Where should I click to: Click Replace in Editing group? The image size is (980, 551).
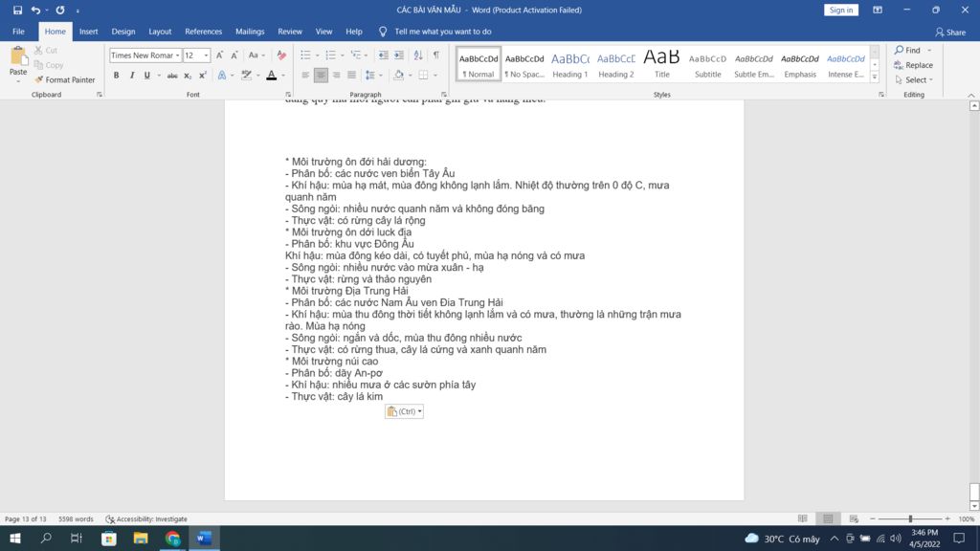pos(914,65)
